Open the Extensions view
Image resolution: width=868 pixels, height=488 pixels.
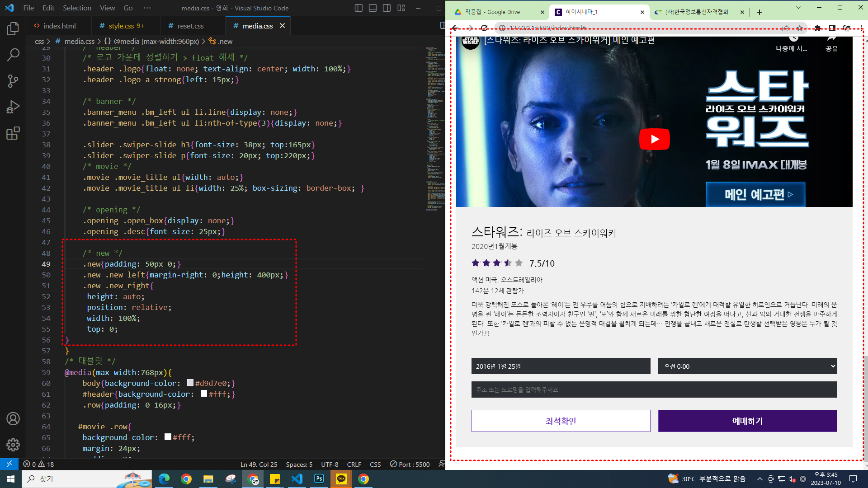pos(13,133)
